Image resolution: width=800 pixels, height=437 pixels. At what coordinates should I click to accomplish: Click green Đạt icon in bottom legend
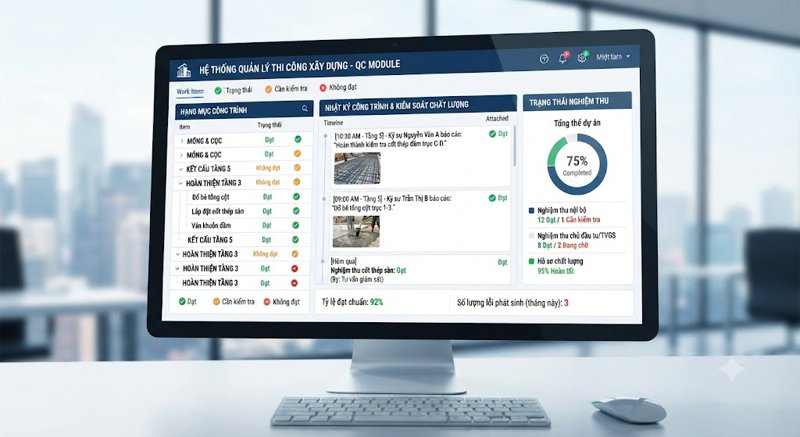182,301
